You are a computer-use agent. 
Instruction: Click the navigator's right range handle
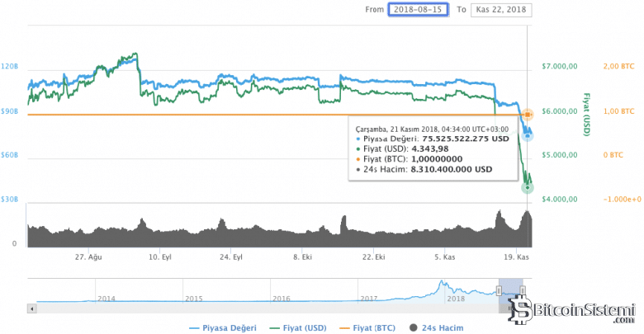click(x=523, y=289)
